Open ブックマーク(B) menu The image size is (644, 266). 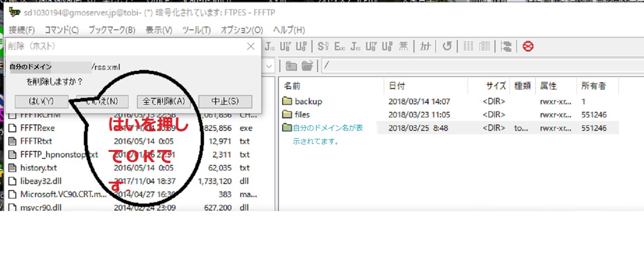point(112,30)
